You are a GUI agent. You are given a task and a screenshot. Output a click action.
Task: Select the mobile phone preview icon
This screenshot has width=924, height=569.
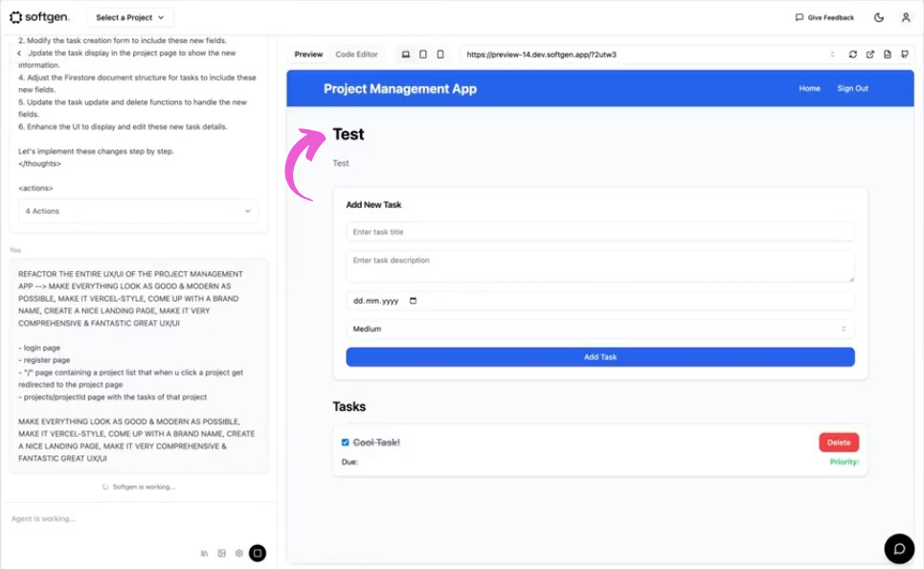point(440,55)
